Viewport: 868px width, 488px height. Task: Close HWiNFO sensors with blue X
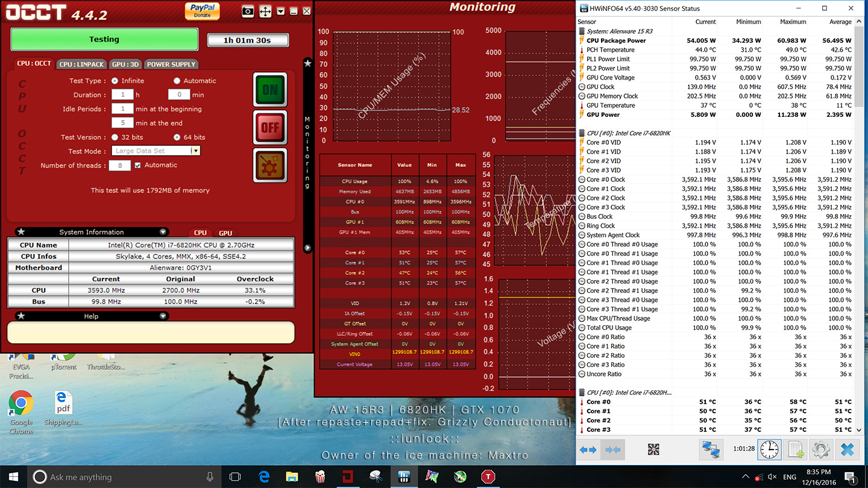pyautogui.click(x=848, y=449)
